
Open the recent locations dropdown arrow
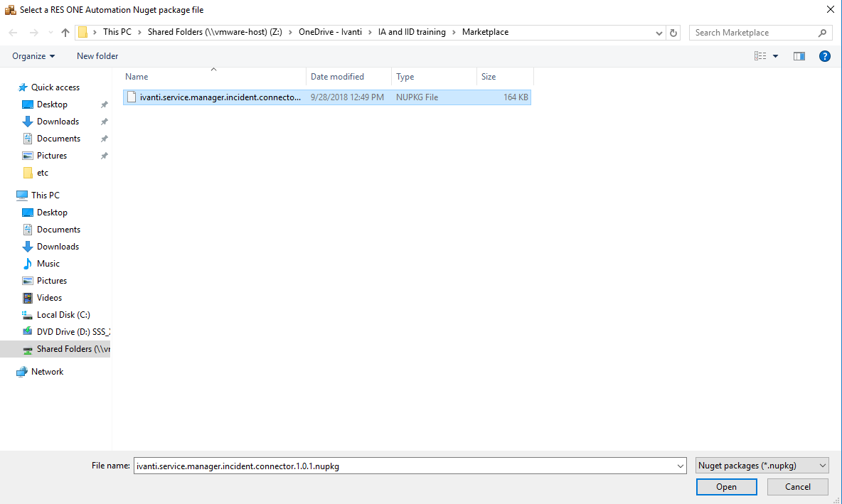pyautogui.click(x=50, y=33)
